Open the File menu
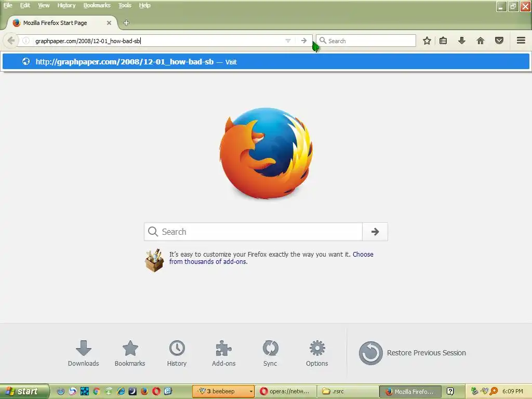The image size is (532, 399). tap(8, 5)
